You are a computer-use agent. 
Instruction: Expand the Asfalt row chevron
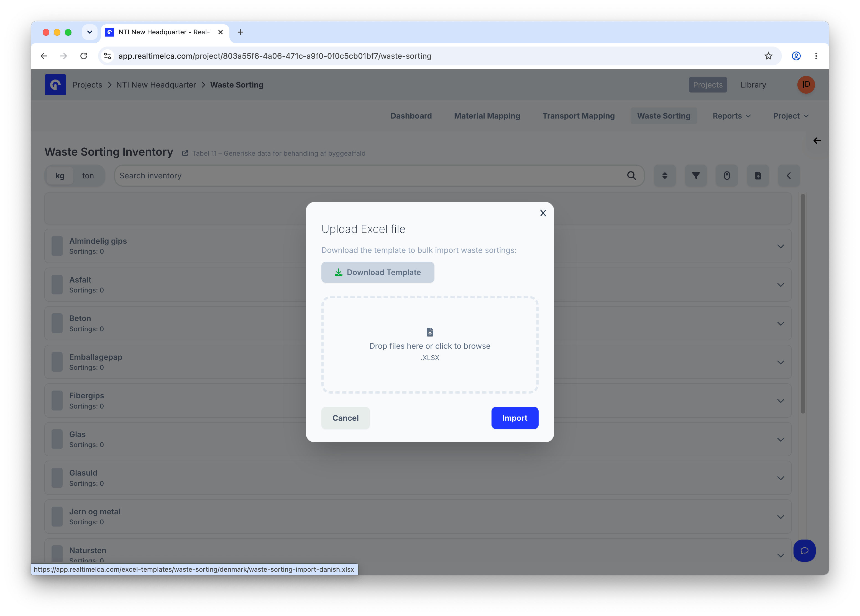click(x=781, y=285)
